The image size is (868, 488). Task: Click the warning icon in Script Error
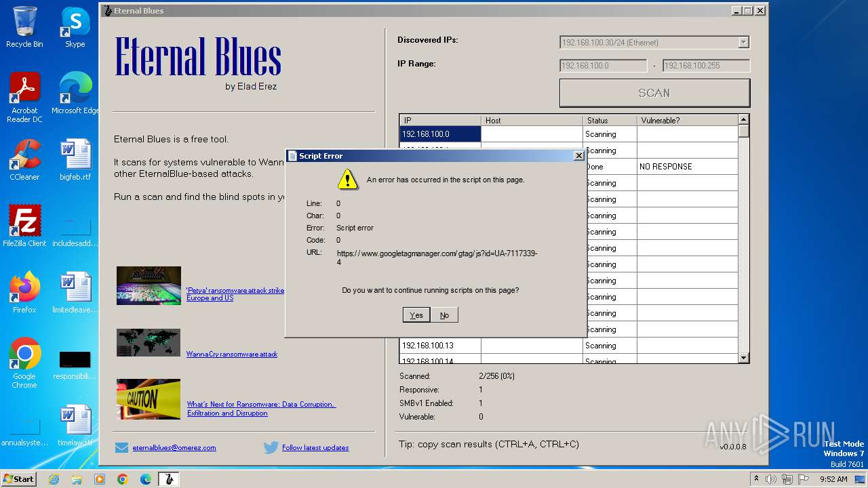348,180
